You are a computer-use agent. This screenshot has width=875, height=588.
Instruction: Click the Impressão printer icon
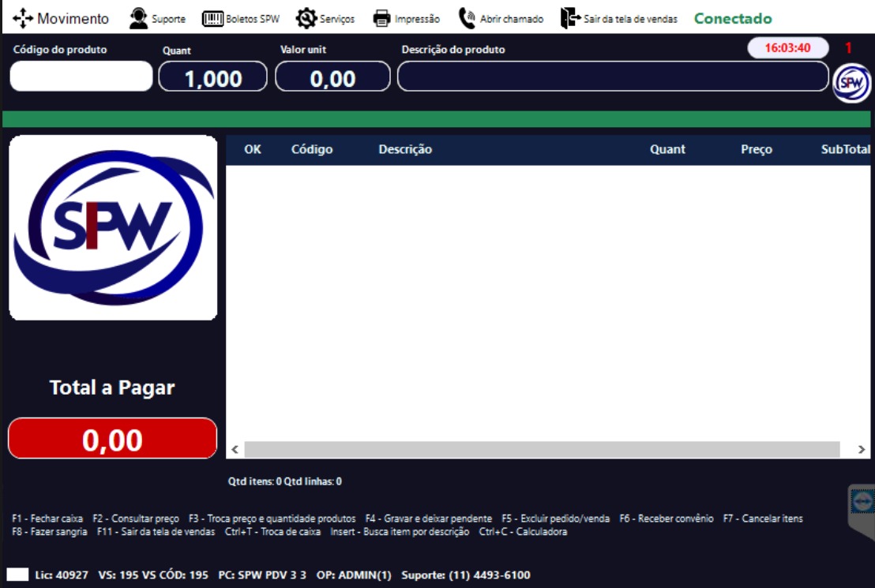[x=381, y=18]
